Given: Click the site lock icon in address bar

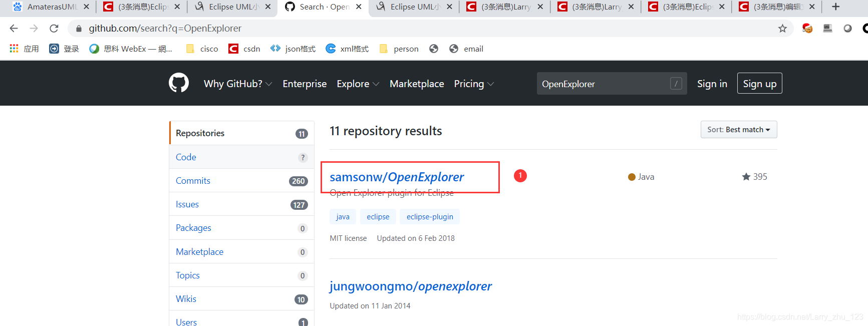Looking at the screenshot, I should click(x=79, y=29).
